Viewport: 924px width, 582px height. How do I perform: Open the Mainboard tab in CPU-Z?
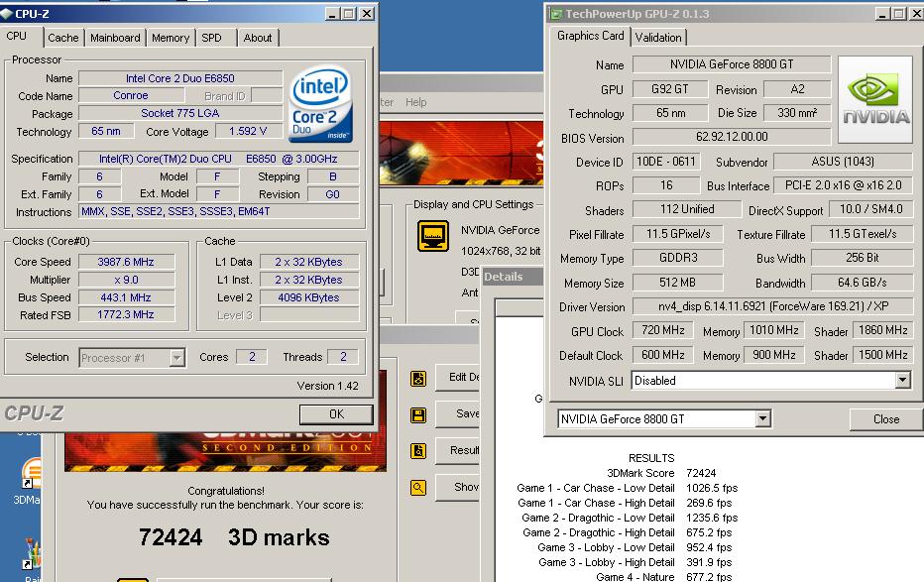pos(115,38)
